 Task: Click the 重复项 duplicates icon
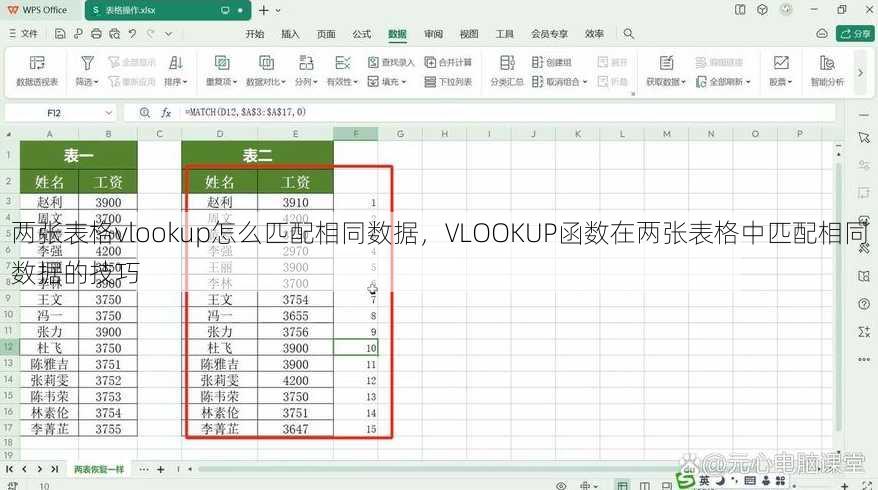[222, 63]
